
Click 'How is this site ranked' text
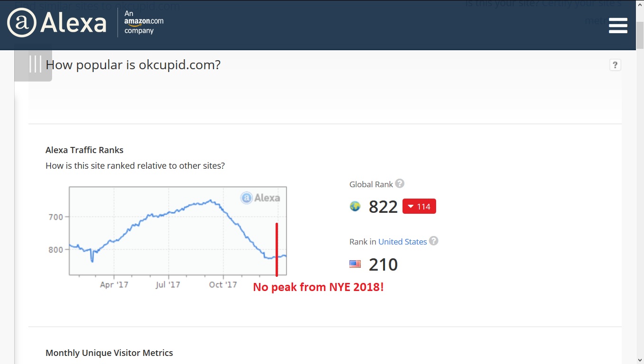tap(135, 166)
